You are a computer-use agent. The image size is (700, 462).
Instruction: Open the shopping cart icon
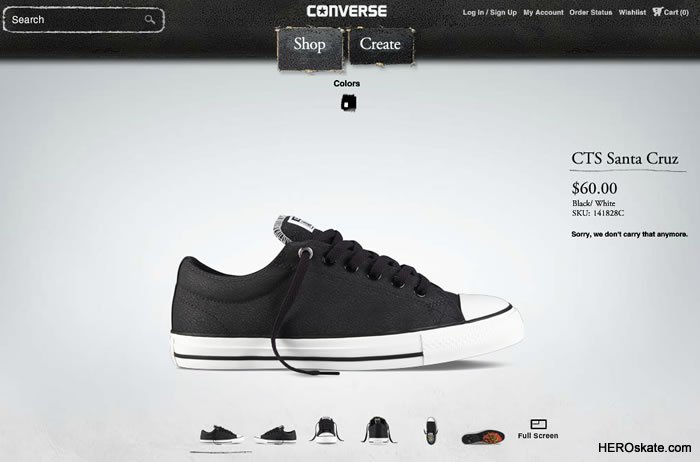(x=657, y=12)
